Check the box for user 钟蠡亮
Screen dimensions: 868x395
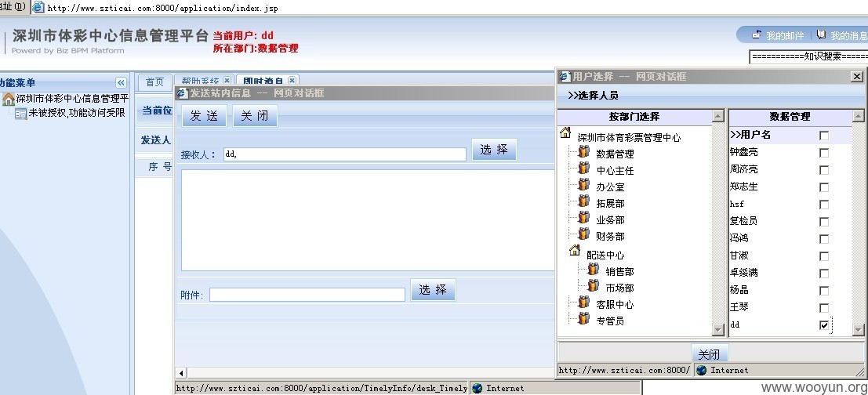(x=824, y=153)
